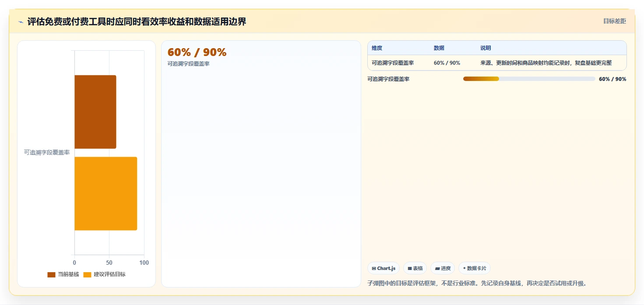This screenshot has width=644, height=305.
Task: Select the 表格 tag chip
Action: [x=415, y=268]
